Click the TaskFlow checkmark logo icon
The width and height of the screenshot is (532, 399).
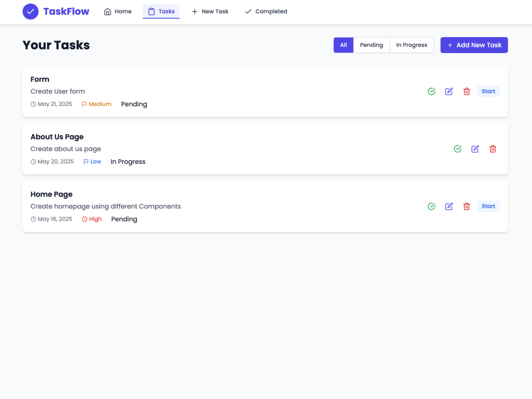pos(30,12)
